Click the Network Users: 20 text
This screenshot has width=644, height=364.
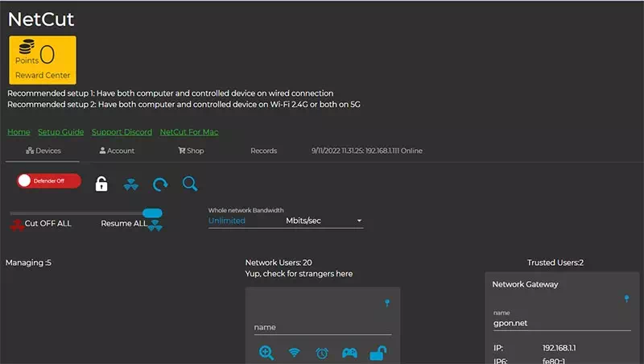[279, 263]
